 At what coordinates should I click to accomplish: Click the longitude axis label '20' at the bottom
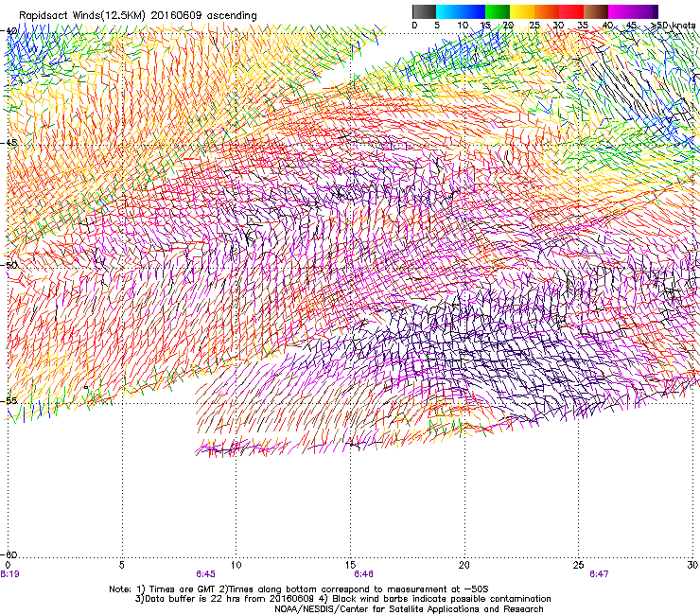(464, 565)
